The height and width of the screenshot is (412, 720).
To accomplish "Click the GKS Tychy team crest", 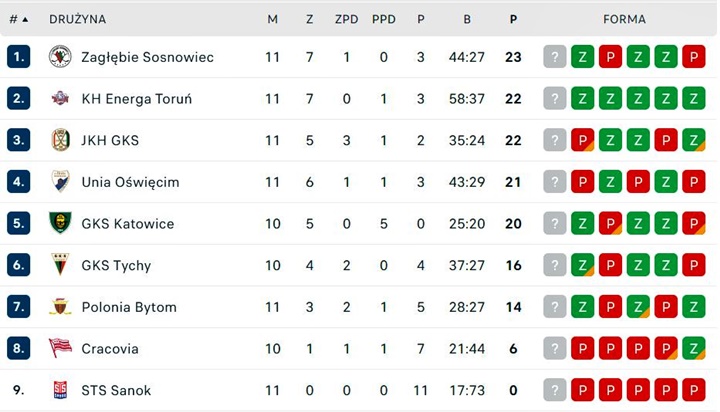I will click(x=60, y=265).
